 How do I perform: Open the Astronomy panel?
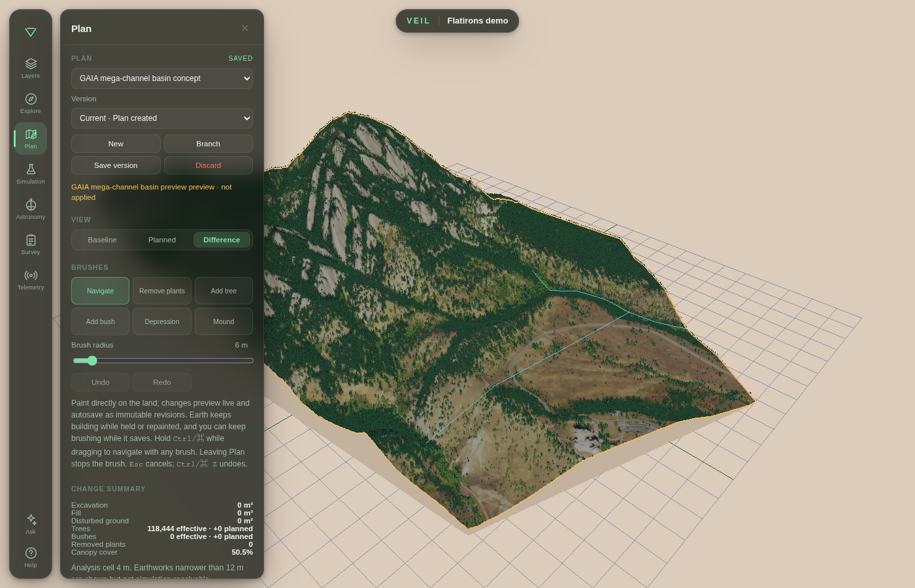click(31, 209)
